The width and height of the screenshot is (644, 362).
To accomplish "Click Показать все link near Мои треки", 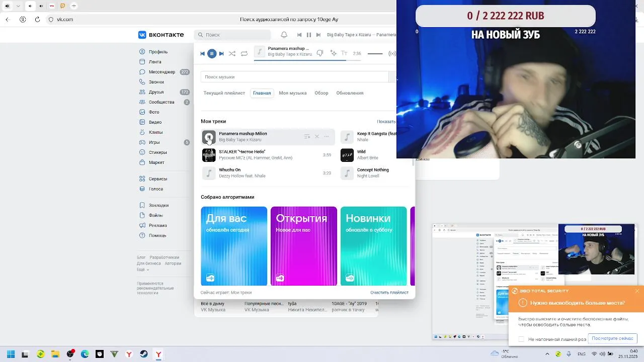I will (386, 122).
